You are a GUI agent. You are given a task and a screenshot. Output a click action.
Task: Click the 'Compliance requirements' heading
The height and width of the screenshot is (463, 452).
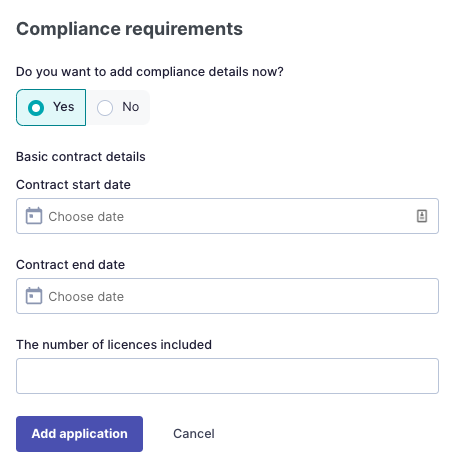click(x=129, y=29)
